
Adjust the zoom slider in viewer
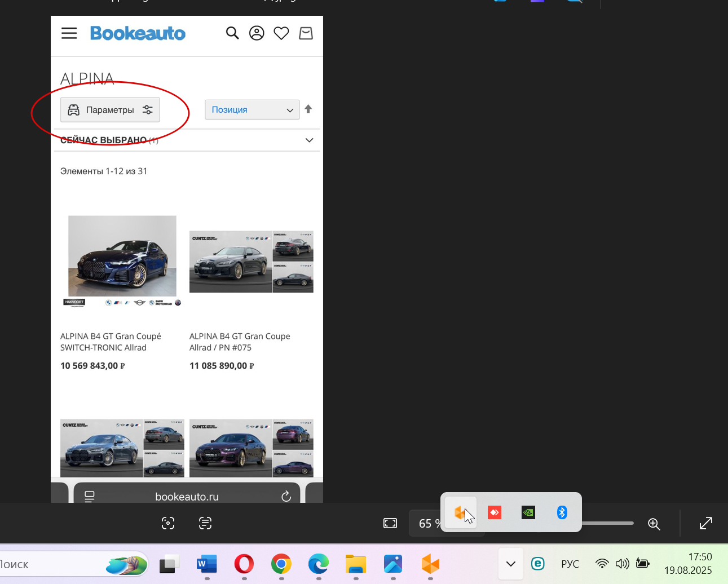tap(608, 523)
